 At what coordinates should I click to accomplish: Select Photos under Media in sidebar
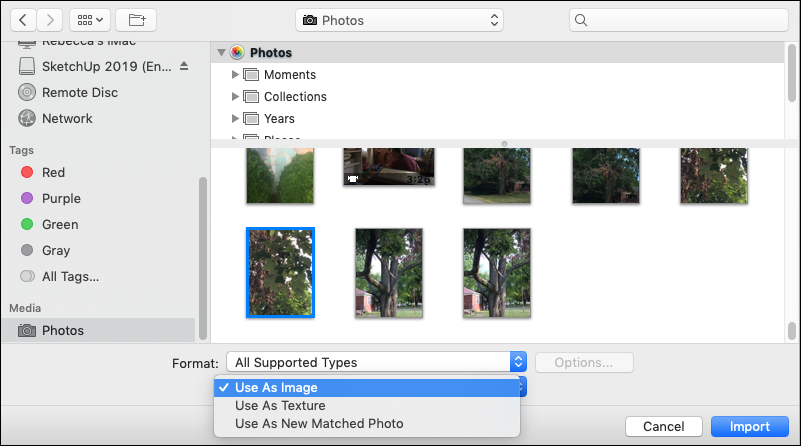63,330
